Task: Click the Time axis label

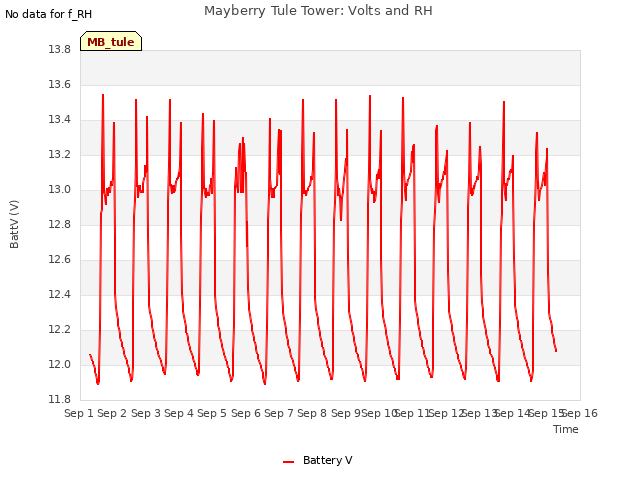Action: [566, 429]
